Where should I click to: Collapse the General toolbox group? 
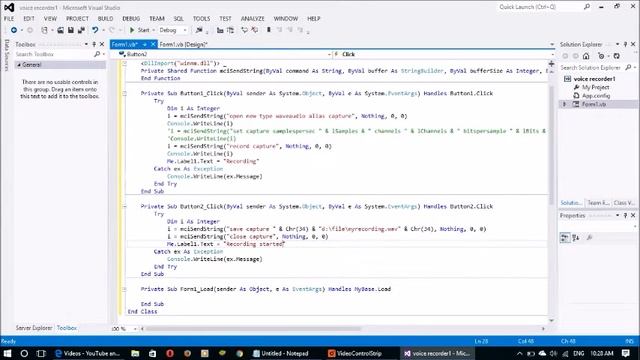[19, 65]
